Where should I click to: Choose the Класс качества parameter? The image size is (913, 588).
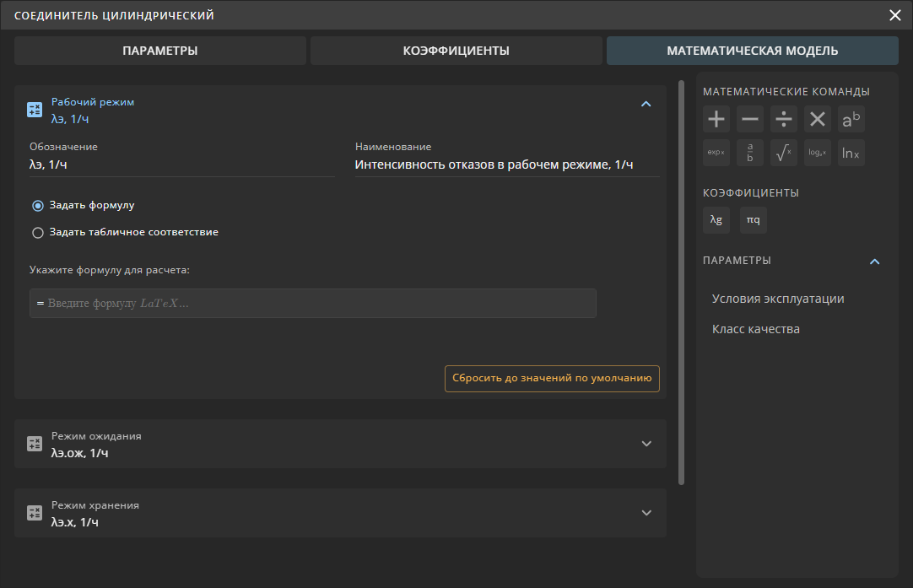tap(756, 329)
